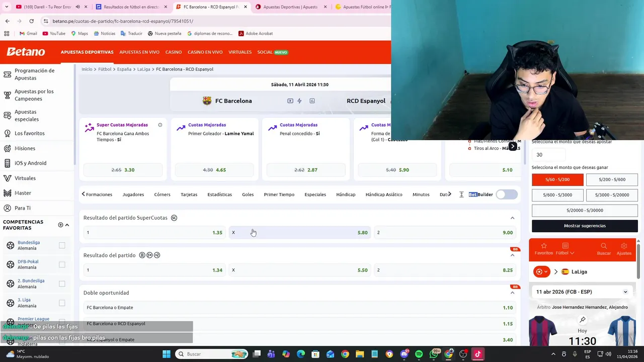Open the site info icon in address bar
The width and height of the screenshot is (644, 362).
(46, 21)
